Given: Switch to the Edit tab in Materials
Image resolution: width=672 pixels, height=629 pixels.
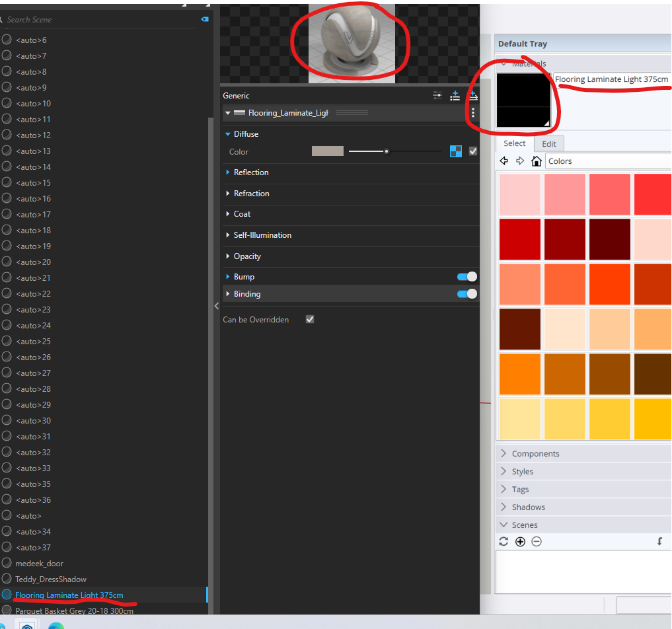Looking at the screenshot, I should click(548, 144).
